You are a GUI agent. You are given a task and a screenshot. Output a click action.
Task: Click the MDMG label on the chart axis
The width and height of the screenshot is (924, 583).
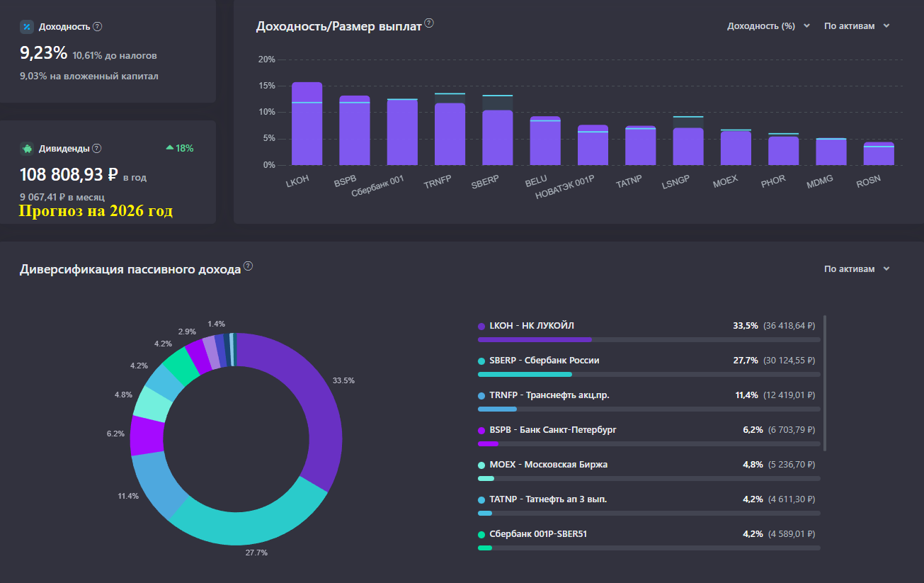click(x=820, y=181)
